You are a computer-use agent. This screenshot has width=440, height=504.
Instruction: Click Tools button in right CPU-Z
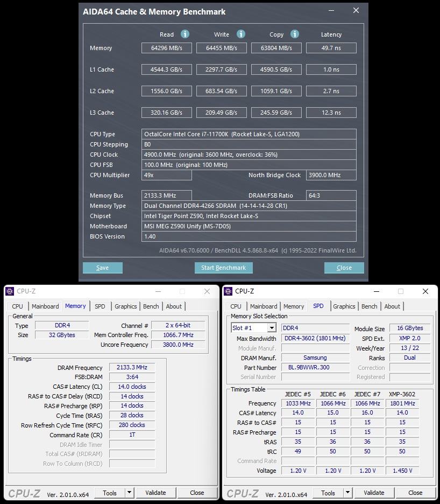(x=328, y=493)
